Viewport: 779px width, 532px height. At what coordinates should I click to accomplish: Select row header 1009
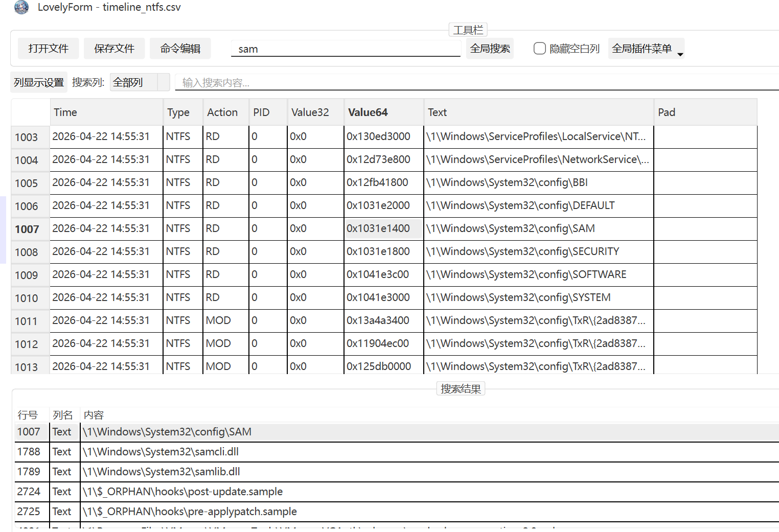(x=30, y=275)
